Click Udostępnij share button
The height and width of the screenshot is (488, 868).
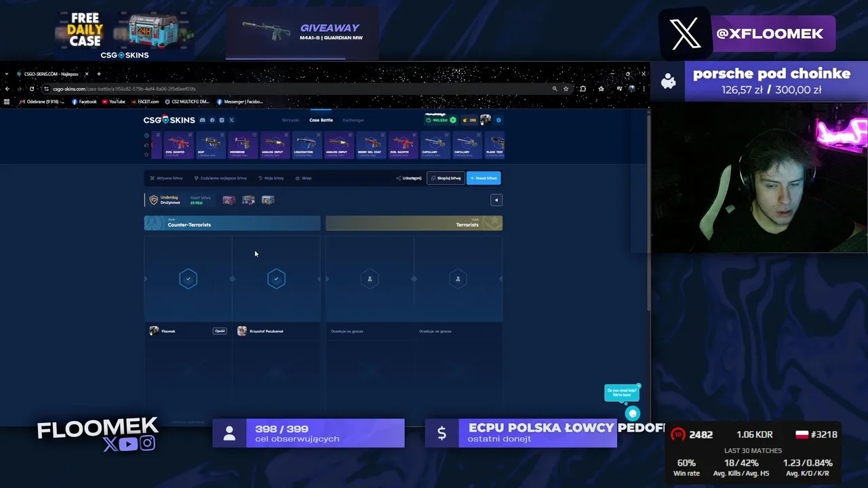(409, 178)
